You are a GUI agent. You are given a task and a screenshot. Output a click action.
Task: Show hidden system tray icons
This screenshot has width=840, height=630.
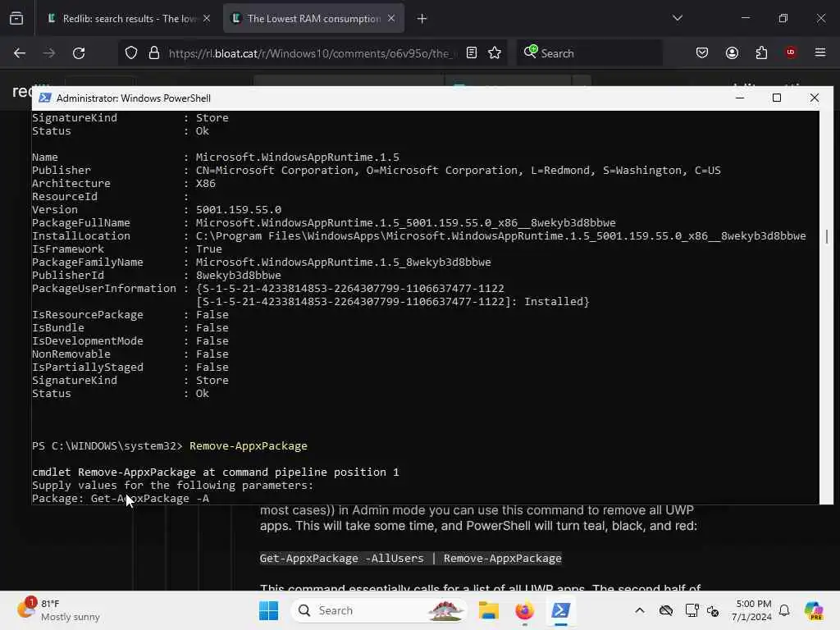click(x=640, y=610)
